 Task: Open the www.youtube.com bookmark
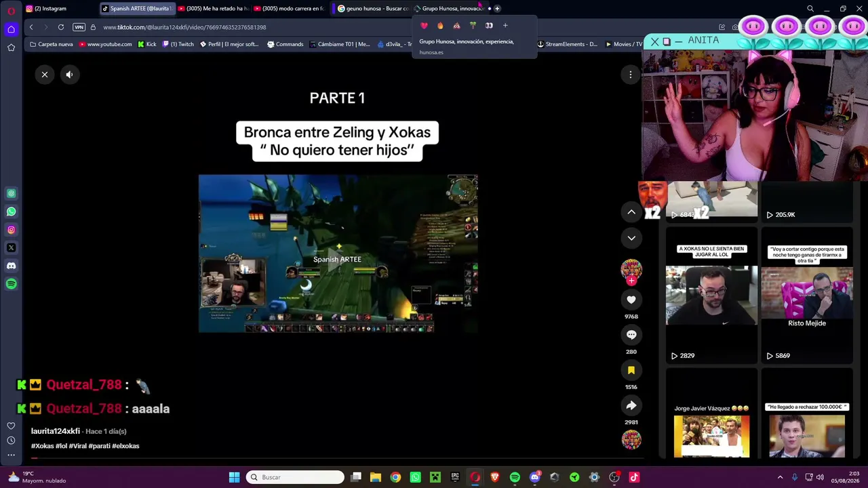(x=105, y=44)
